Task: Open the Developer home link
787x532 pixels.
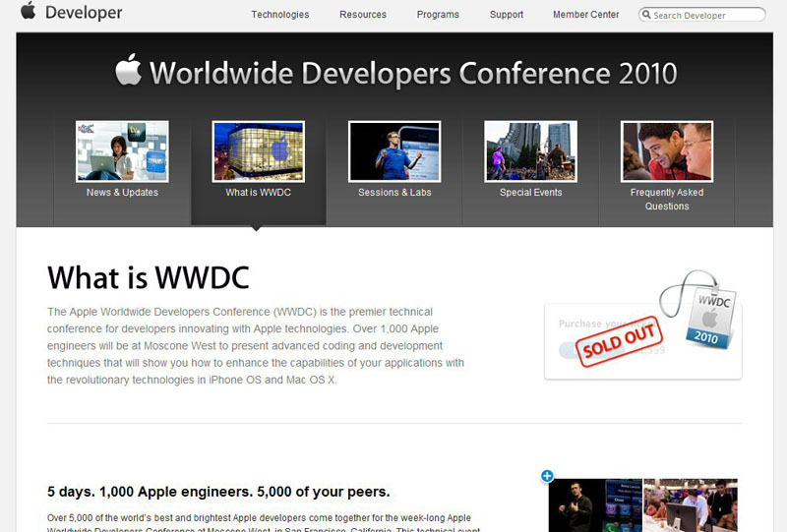Action: (x=84, y=13)
